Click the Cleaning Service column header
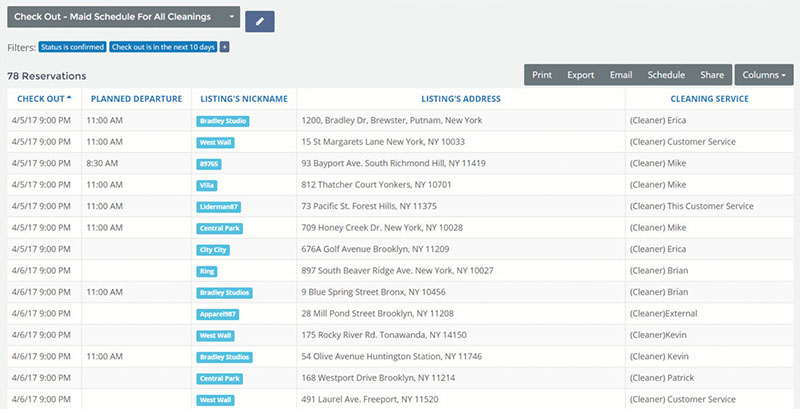 (x=709, y=99)
